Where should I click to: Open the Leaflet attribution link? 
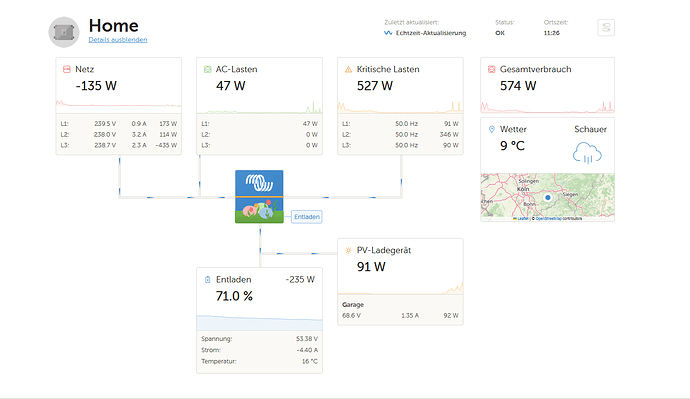coord(522,218)
